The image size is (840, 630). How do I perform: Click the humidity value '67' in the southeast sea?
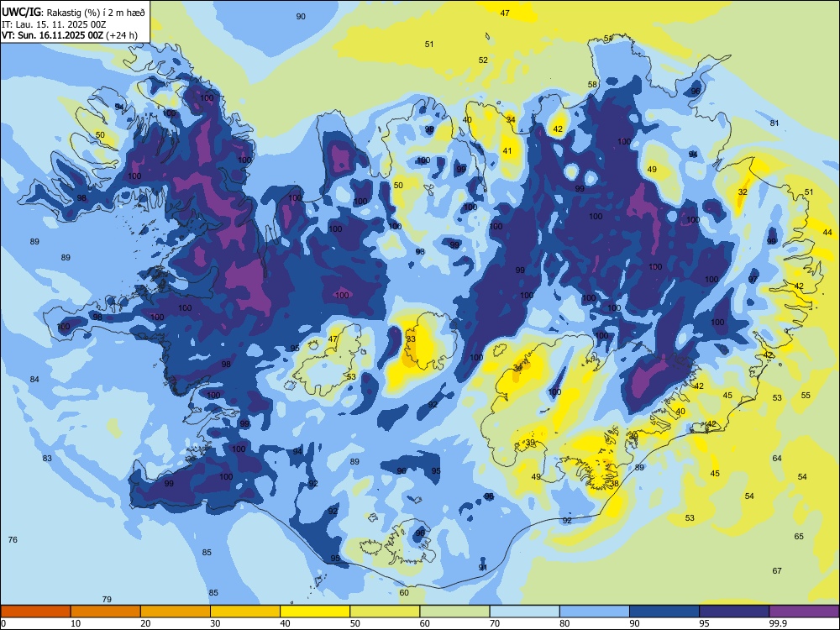coord(777,570)
